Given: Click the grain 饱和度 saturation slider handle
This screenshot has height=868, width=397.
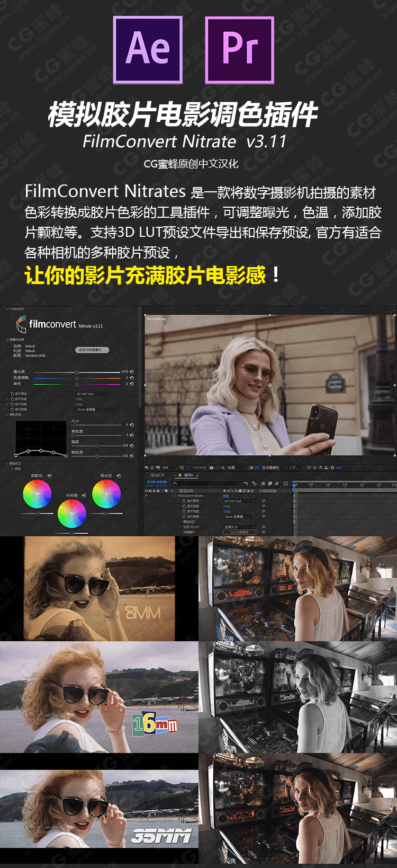Looking at the screenshot, I should point(96,456).
